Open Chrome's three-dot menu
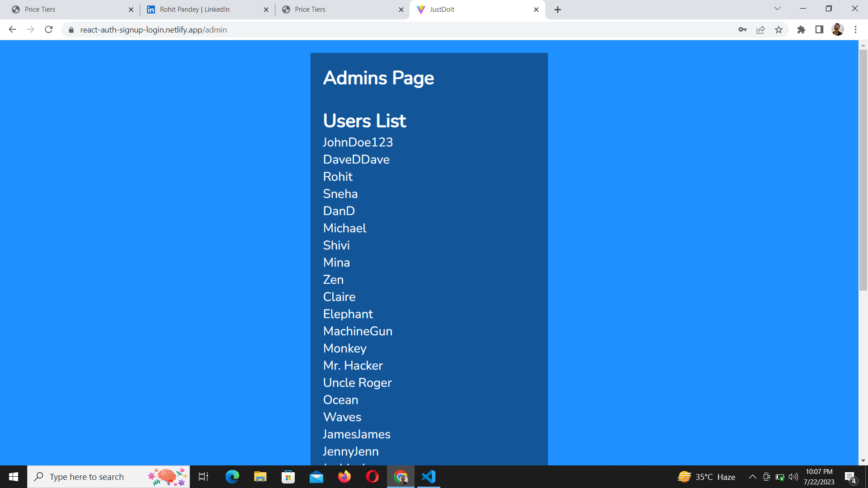 coord(855,30)
